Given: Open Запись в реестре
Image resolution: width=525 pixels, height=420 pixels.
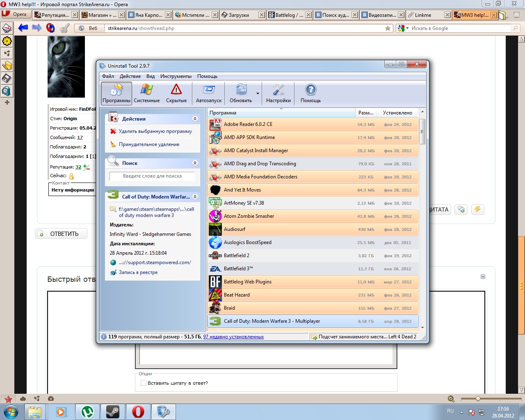Looking at the screenshot, I should (x=138, y=272).
